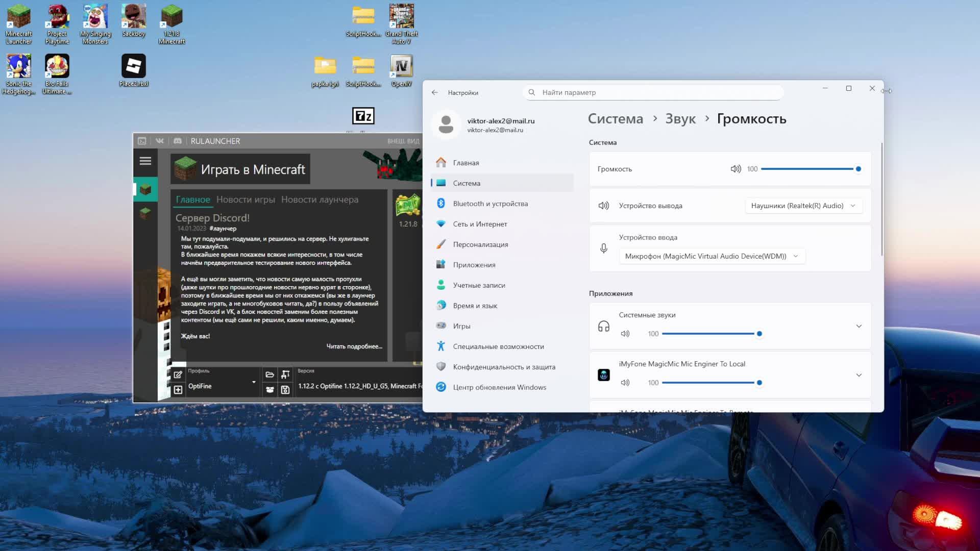This screenshot has width=980, height=551.
Task: Mute the Системные звуки speaker icon
Action: 625,334
